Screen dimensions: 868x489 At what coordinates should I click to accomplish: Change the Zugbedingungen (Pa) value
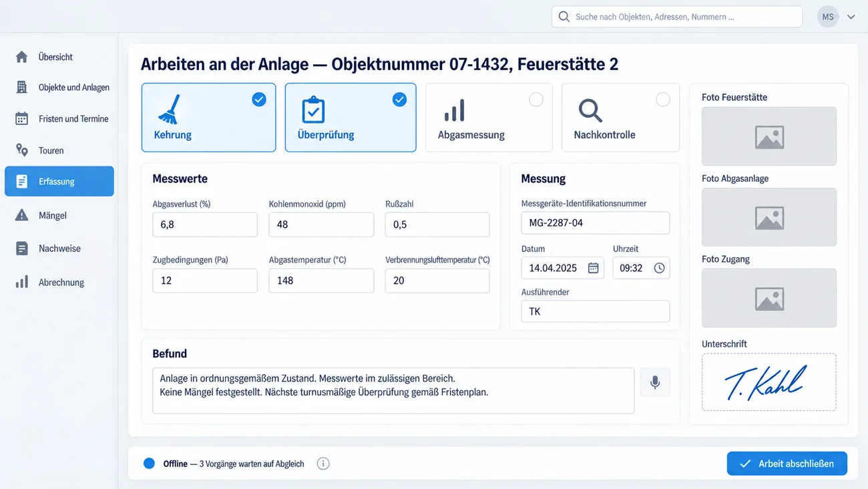coord(205,281)
